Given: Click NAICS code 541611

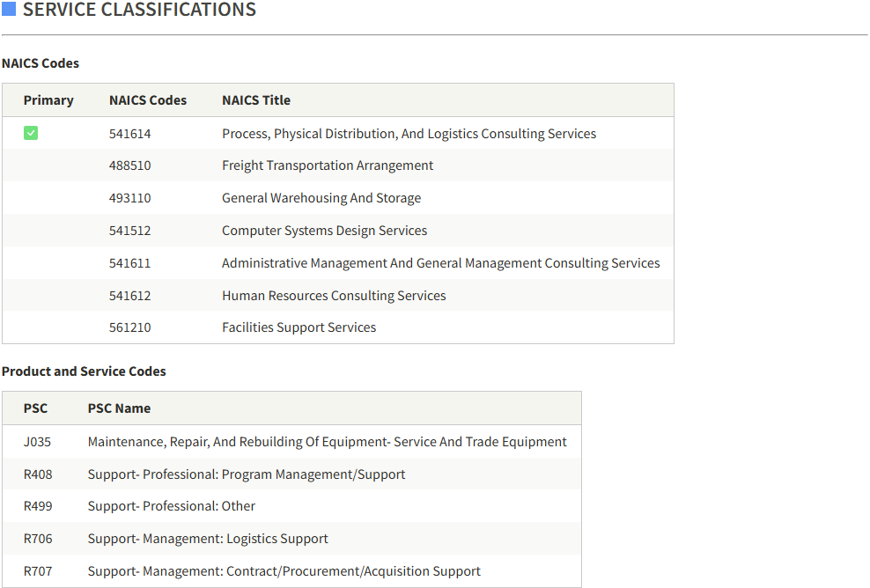Looking at the screenshot, I should click(x=129, y=263).
